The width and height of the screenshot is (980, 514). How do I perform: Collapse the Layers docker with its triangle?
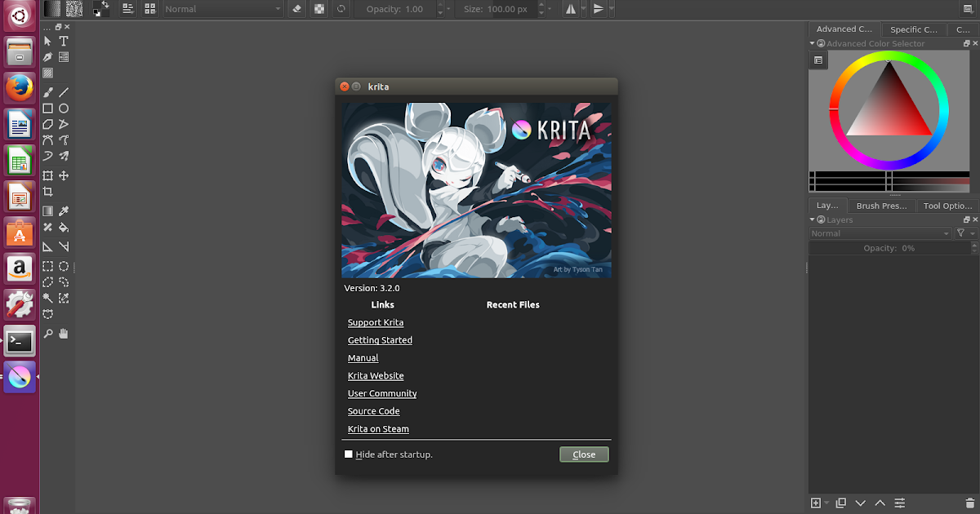point(813,220)
